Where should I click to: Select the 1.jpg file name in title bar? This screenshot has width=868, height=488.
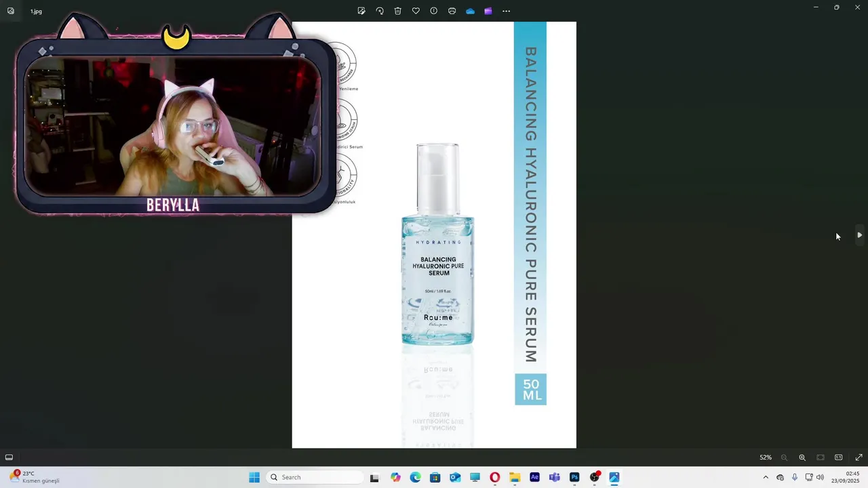tap(36, 12)
